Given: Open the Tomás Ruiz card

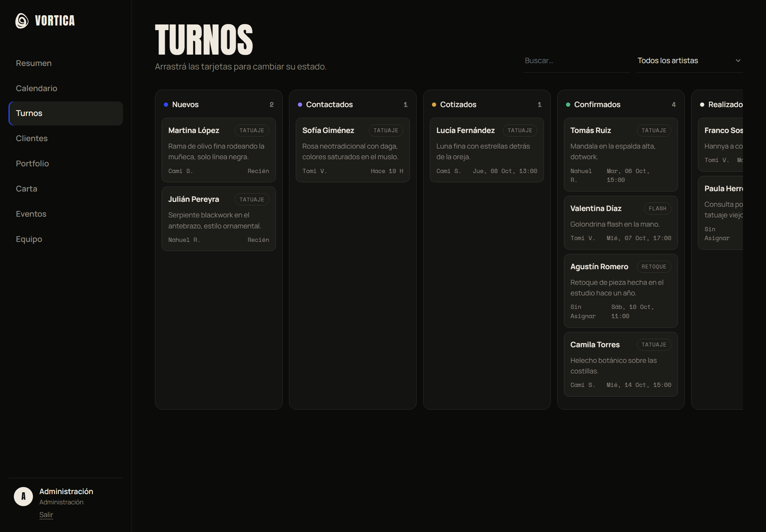Looking at the screenshot, I should pos(621,154).
